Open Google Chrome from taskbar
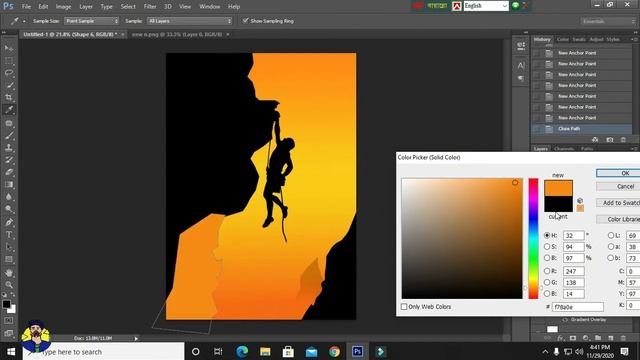This screenshot has width=640, height=360. [x=334, y=351]
